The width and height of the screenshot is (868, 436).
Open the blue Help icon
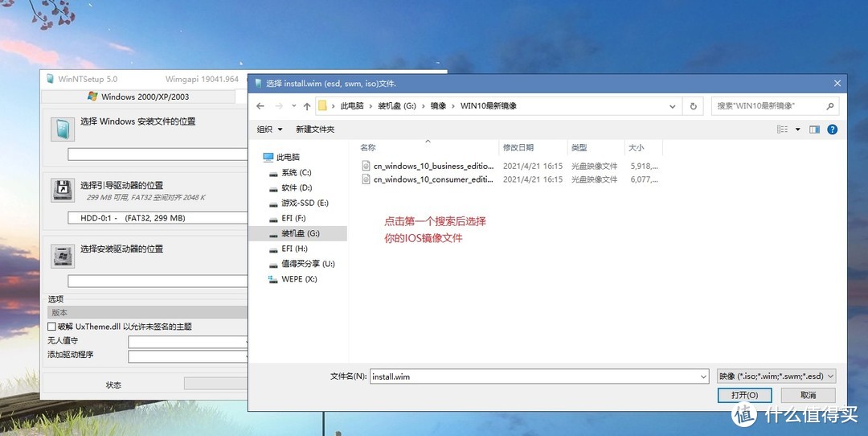coord(832,129)
